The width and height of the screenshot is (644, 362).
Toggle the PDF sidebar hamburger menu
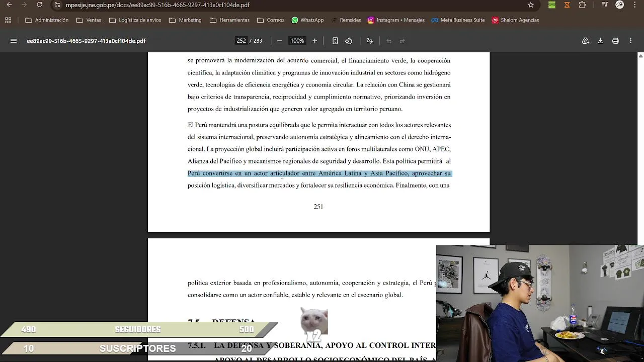pyautogui.click(x=14, y=41)
